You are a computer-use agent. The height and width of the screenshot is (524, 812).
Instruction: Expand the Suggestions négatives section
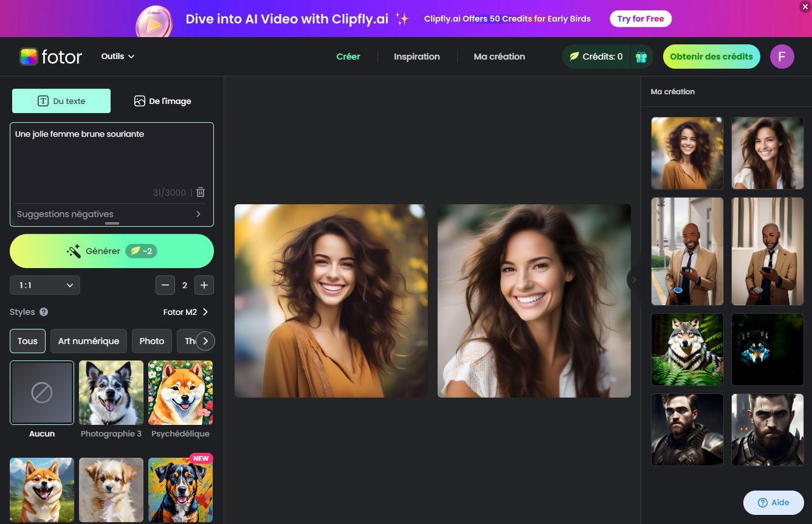tap(112, 213)
